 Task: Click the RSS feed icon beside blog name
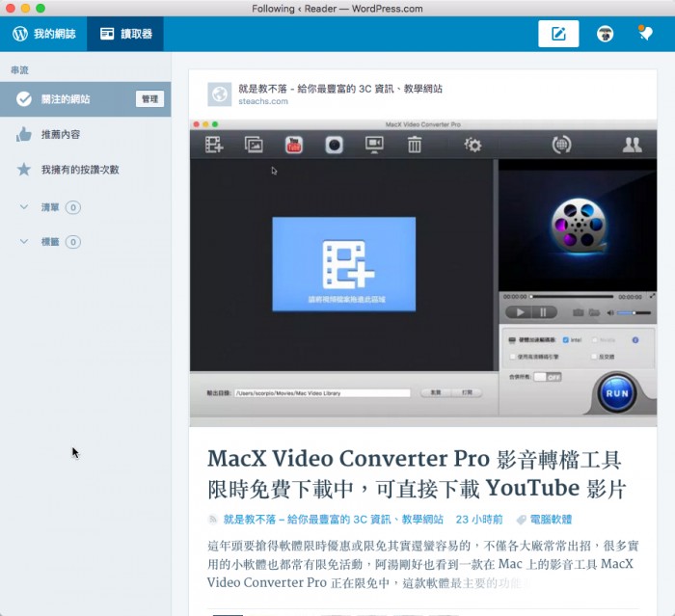(213, 520)
